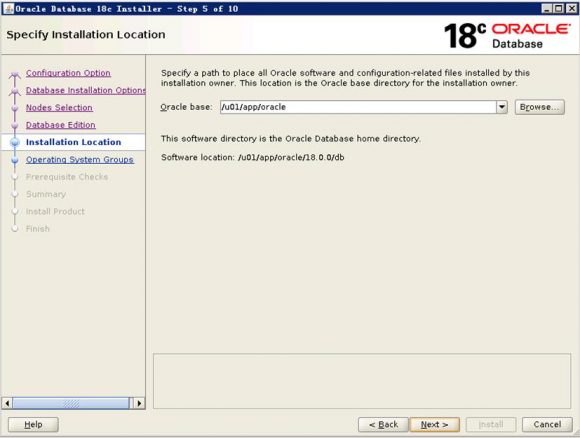
Task: Click the Java installer icon in title bar
Action: (8, 9)
